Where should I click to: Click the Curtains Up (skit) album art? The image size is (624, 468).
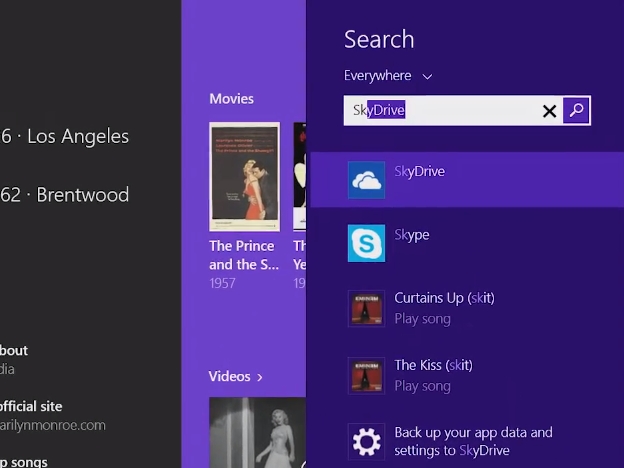[x=366, y=308]
